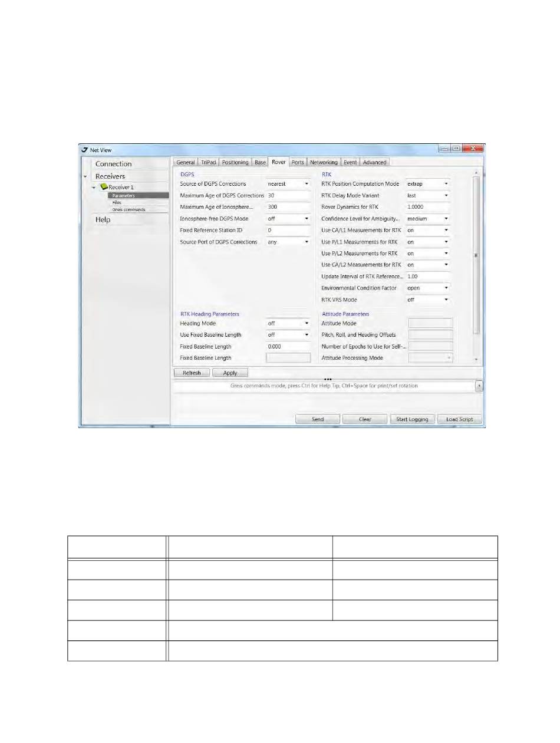
Task: Click the RTK Heading Parameters heading
Action: click(209, 314)
